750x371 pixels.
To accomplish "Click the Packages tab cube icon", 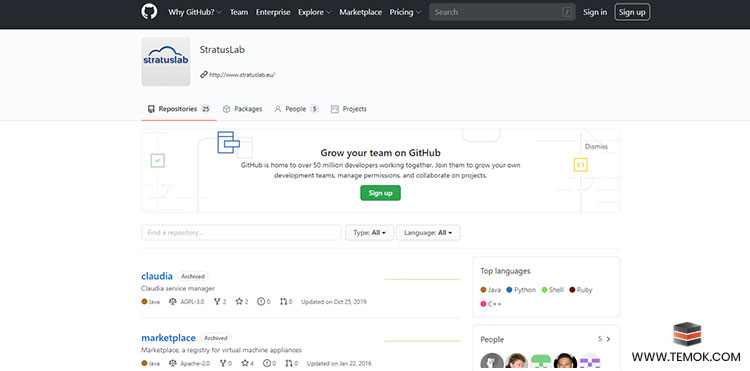I will click(x=227, y=109).
